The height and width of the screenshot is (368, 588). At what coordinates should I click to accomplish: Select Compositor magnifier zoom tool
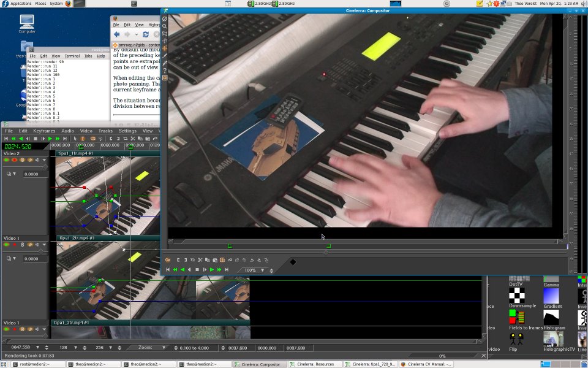click(x=165, y=26)
